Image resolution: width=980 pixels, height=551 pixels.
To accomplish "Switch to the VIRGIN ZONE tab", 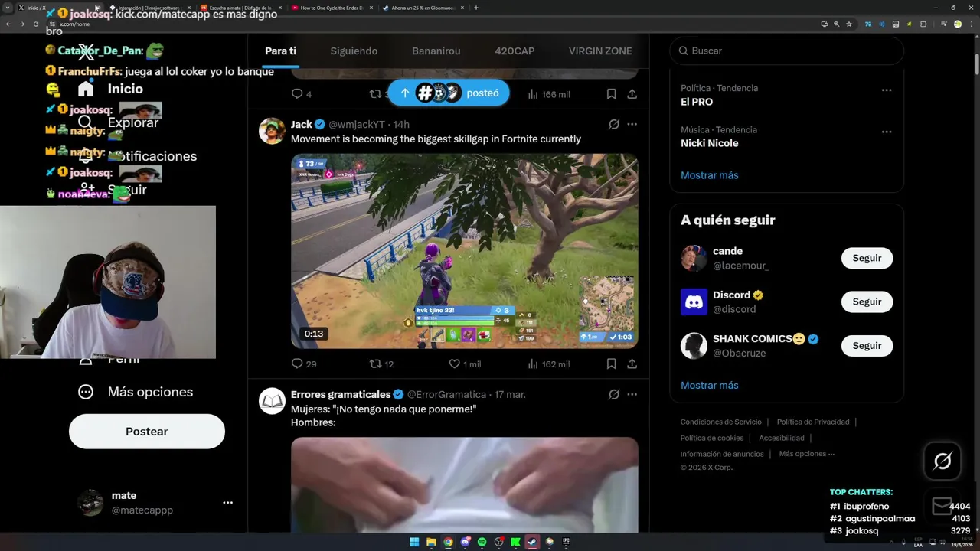I will pos(600,51).
